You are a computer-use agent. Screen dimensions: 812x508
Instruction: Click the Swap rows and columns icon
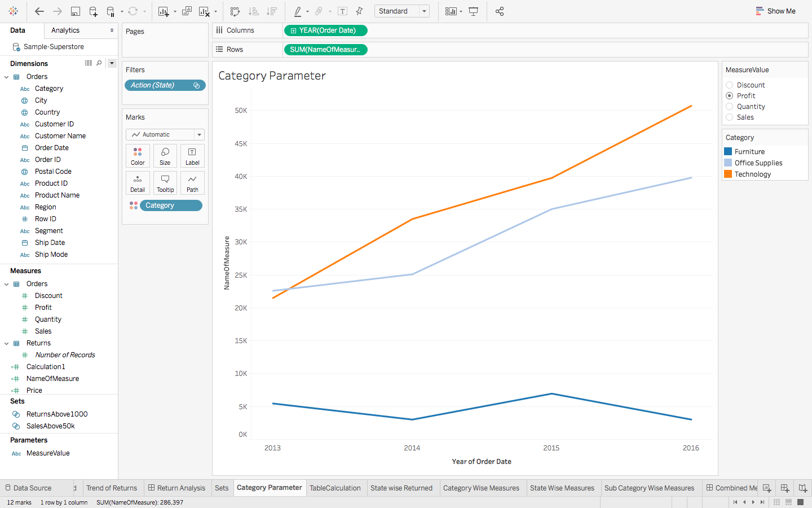pos(235,11)
